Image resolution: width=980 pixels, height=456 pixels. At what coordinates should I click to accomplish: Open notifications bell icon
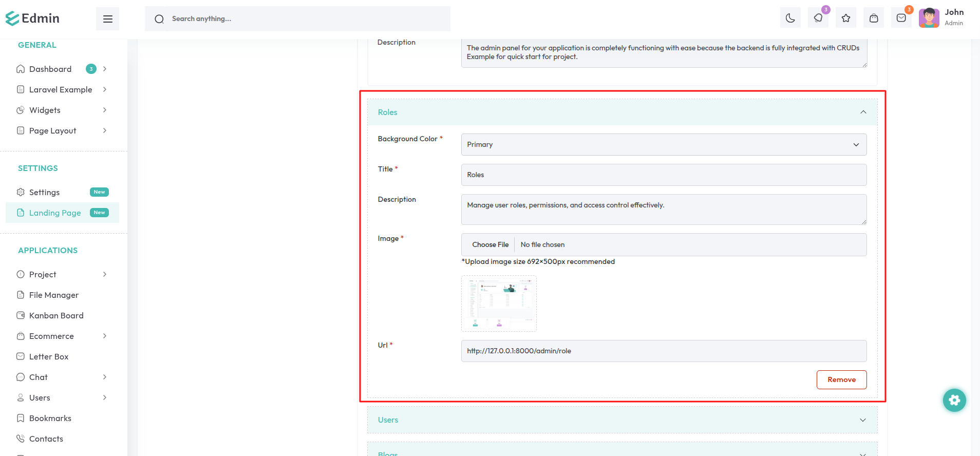click(x=818, y=18)
